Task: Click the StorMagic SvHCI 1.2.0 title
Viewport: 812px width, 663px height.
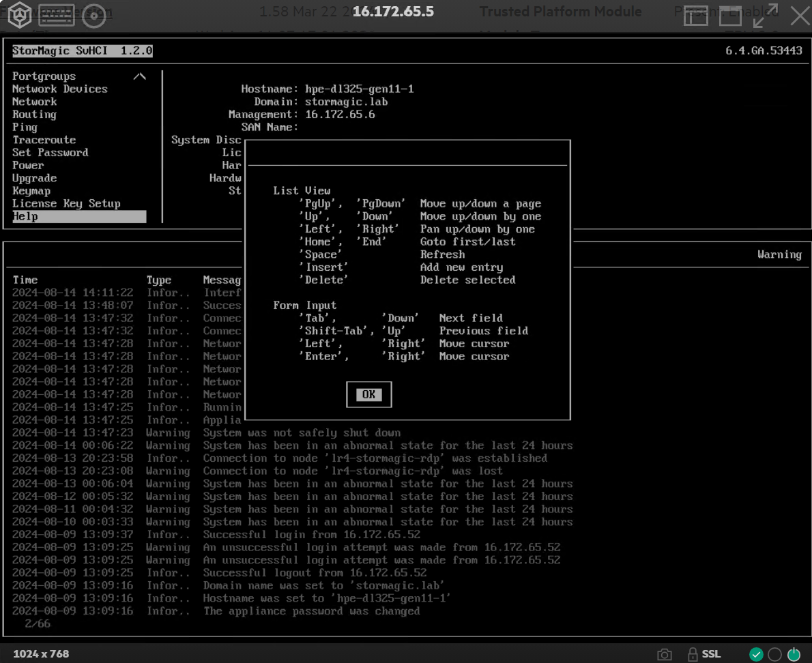Action: pos(83,50)
